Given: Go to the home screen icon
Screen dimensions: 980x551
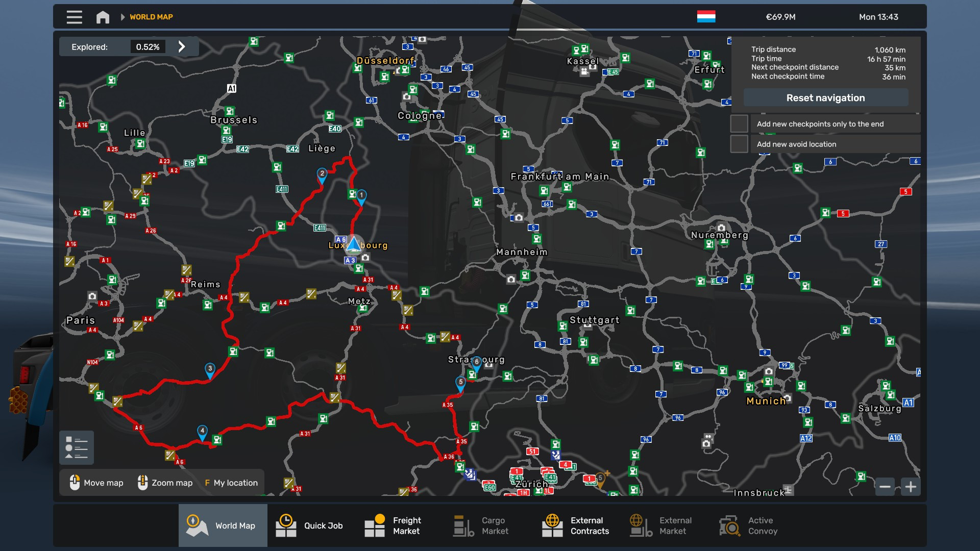Looking at the screenshot, I should click(x=103, y=17).
